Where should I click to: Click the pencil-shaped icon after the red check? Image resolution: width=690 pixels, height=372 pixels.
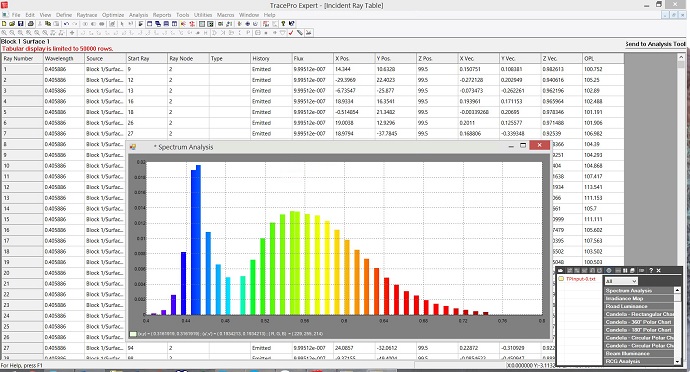[300, 33]
